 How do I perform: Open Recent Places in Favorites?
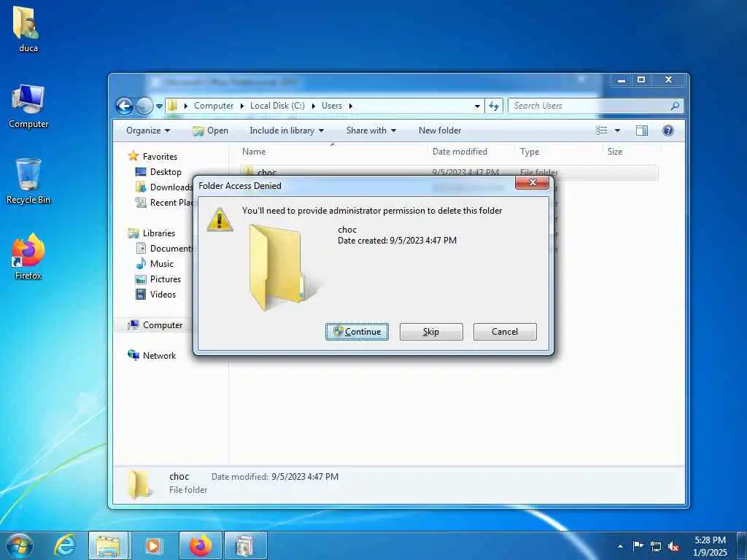(x=164, y=203)
